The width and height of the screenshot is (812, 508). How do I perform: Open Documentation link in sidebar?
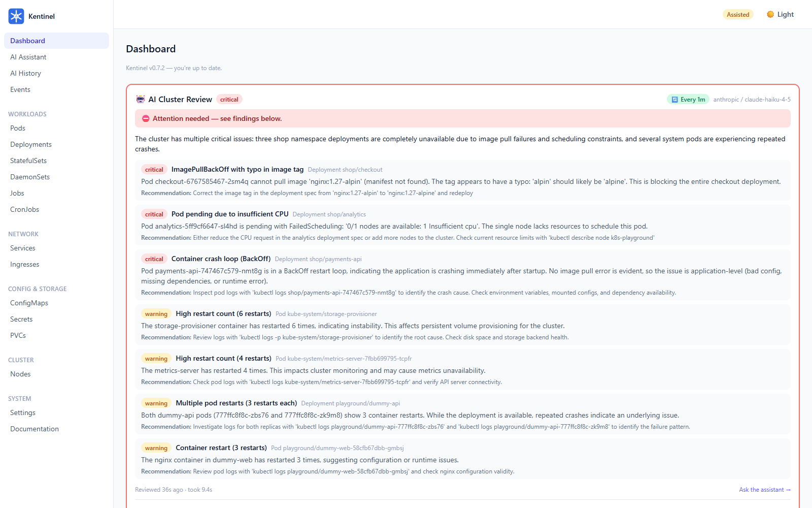56,429
